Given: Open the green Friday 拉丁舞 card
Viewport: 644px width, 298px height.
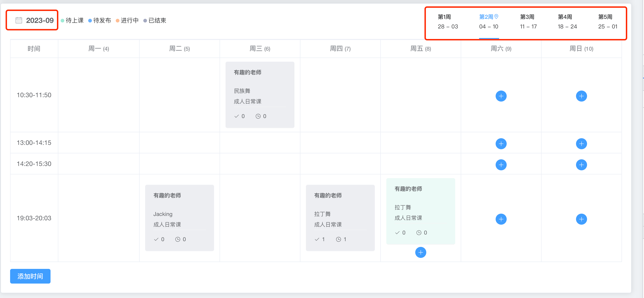Looking at the screenshot, I should coord(421,211).
